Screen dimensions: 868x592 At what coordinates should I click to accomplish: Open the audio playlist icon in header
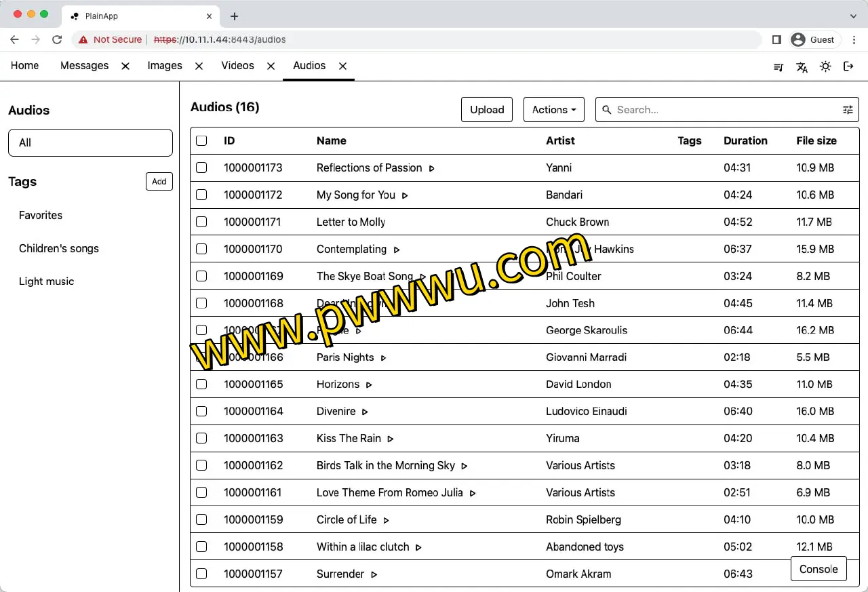[778, 66]
